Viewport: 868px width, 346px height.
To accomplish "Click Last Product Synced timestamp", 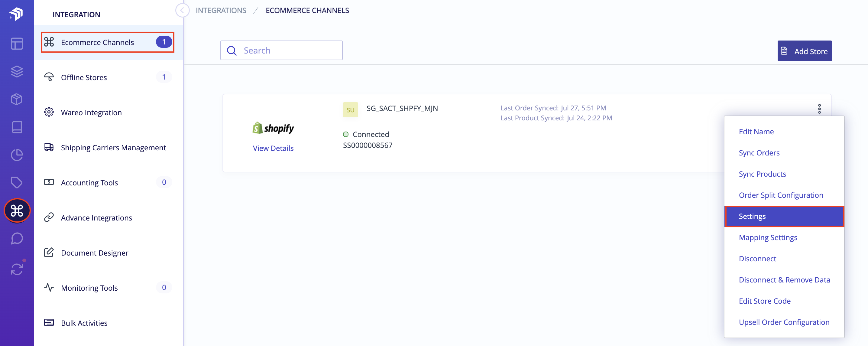I will [556, 118].
